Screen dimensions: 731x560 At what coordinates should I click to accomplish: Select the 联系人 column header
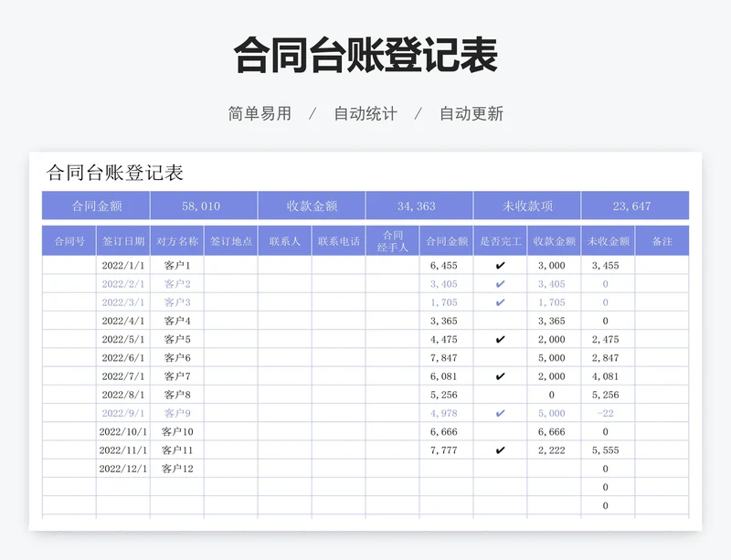pos(285,241)
